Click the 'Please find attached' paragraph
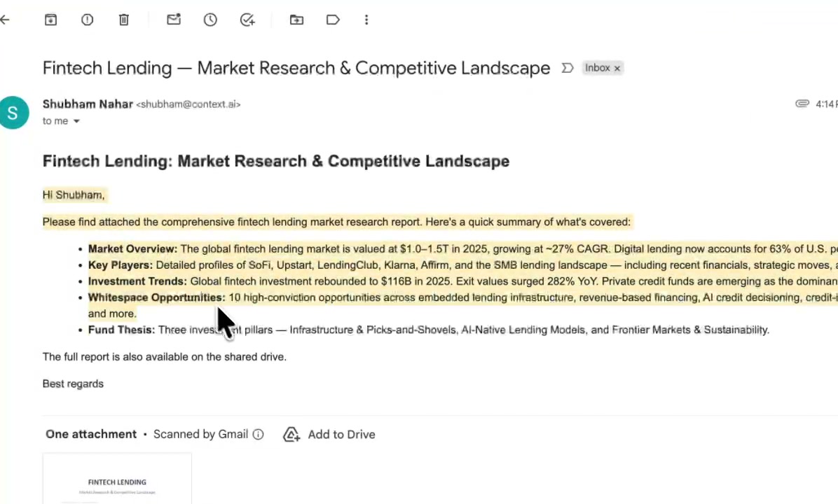This screenshot has width=838, height=504. coord(337,222)
